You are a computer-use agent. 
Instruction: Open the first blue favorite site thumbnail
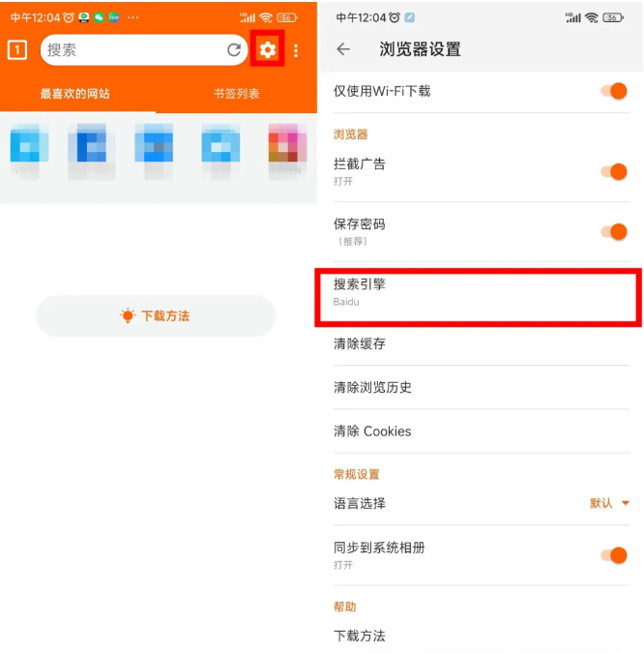[29, 144]
